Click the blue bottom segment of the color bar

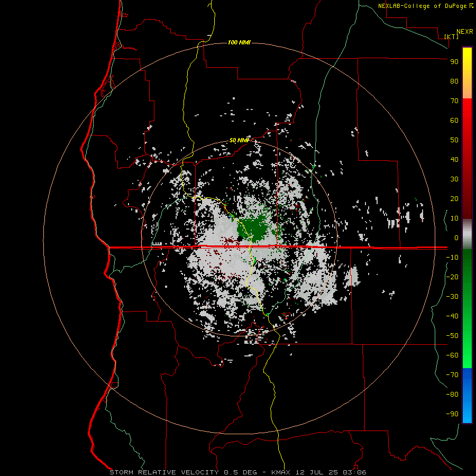point(467,395)
